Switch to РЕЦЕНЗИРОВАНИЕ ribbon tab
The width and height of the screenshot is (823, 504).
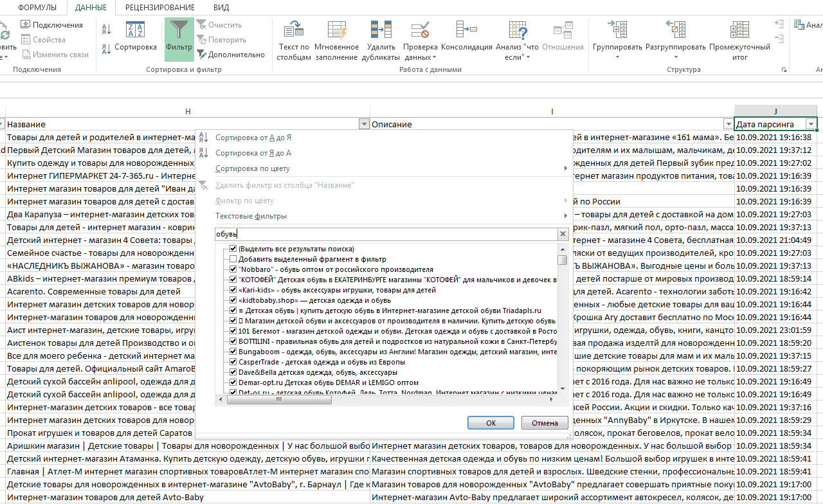pyautogui.click(x=160, y=8)
